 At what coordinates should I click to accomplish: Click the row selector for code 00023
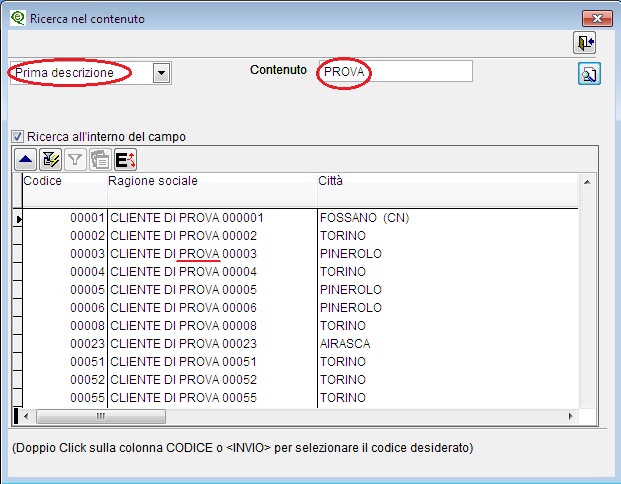pos(17,344)
